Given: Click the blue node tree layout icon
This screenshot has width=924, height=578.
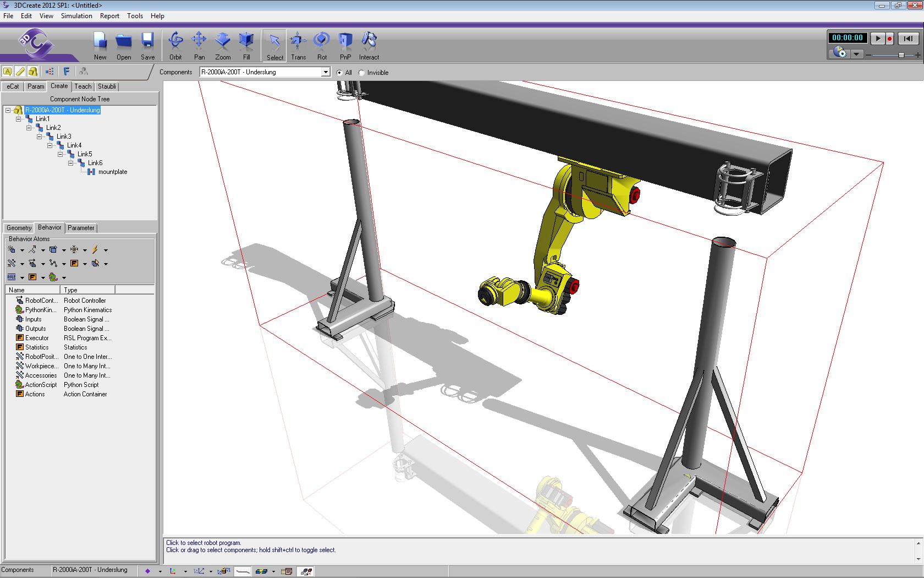Looking at the screenshot, I should (50, 72).
